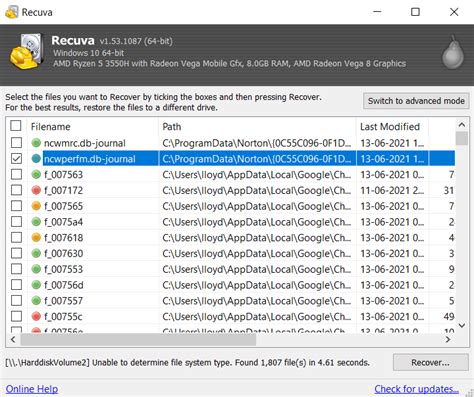Click green status dot beside f_007557
The image size is (474, 397).
click(x=36, y=301)
